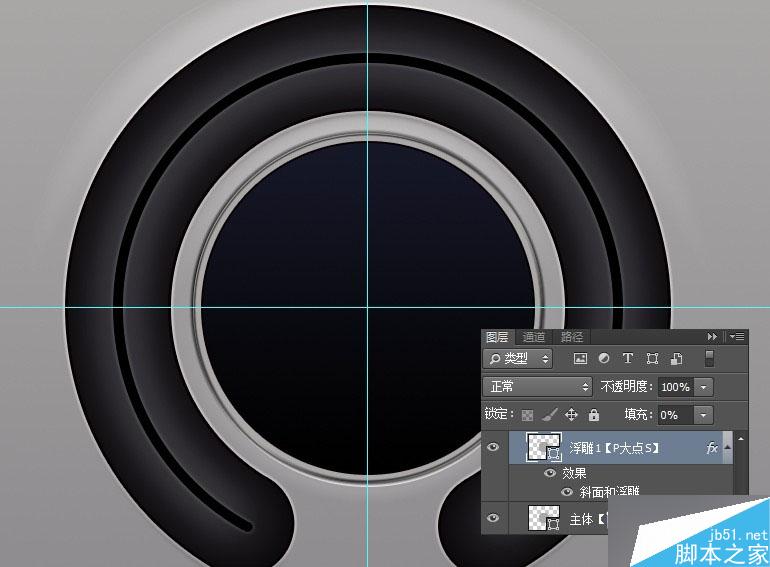Filter layers by pixel image type

[x=580, y=358]
